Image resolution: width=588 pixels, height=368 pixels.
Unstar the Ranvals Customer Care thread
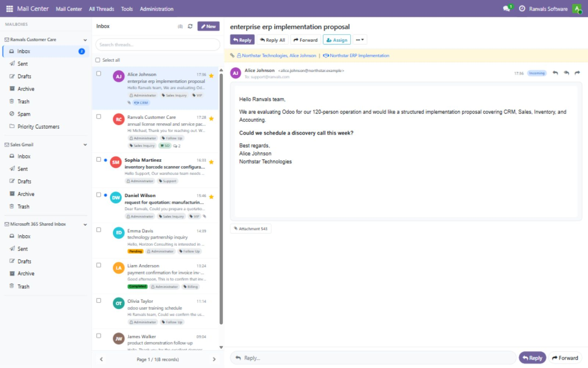tap(211, 118)
